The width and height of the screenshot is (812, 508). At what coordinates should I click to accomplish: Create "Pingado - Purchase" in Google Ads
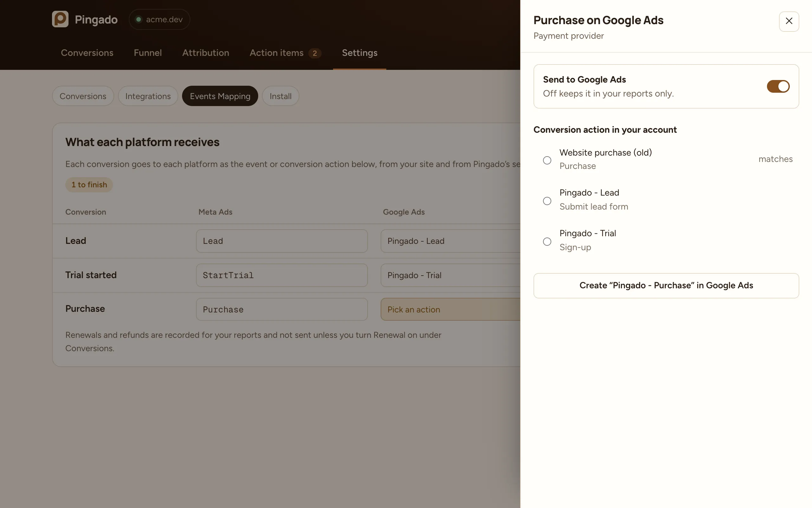coord(666,285)
